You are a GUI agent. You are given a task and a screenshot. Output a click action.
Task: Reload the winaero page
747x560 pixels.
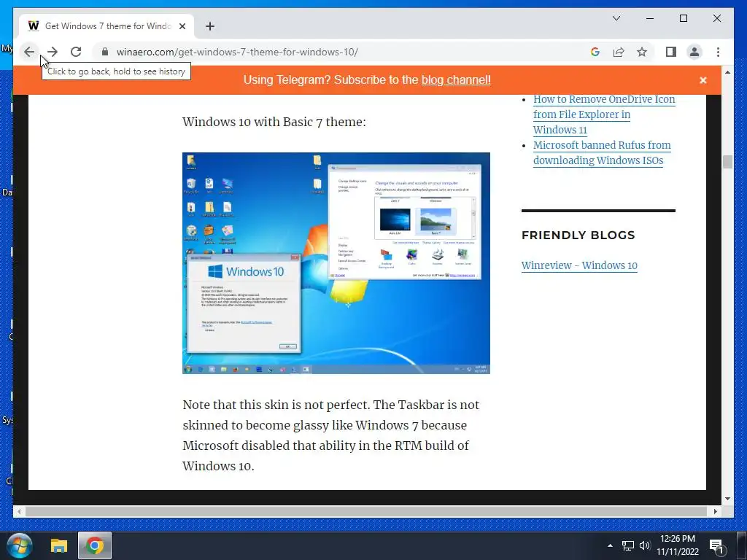(x=76, y=52)
